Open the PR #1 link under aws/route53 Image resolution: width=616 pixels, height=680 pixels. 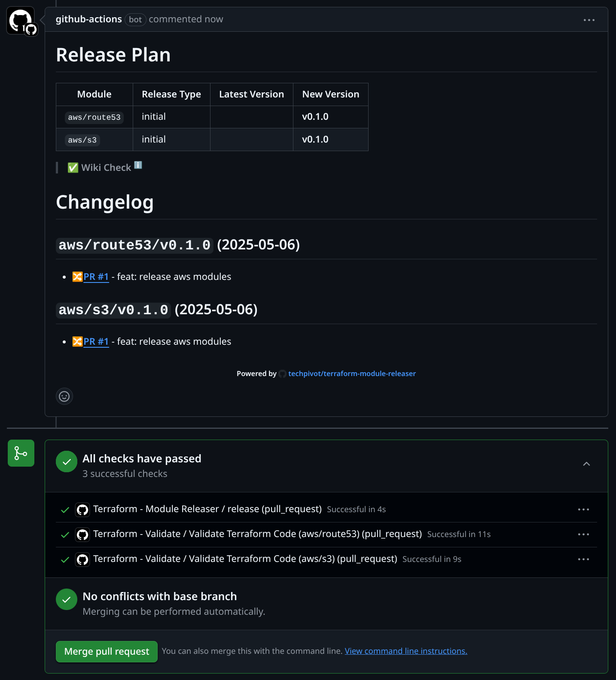click(96, 277)
